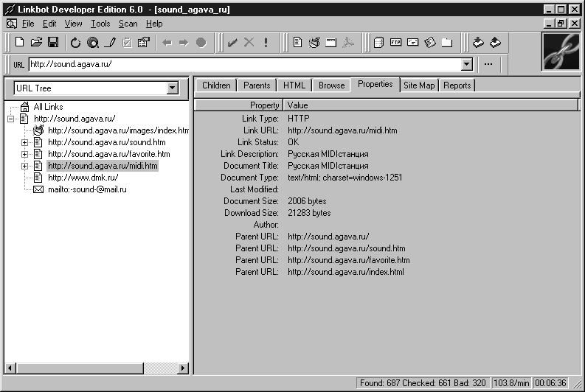The width and height of the screenshot is (585, 392).
Task: Switch to the Reports tab
Action: (x=457, y=85)
